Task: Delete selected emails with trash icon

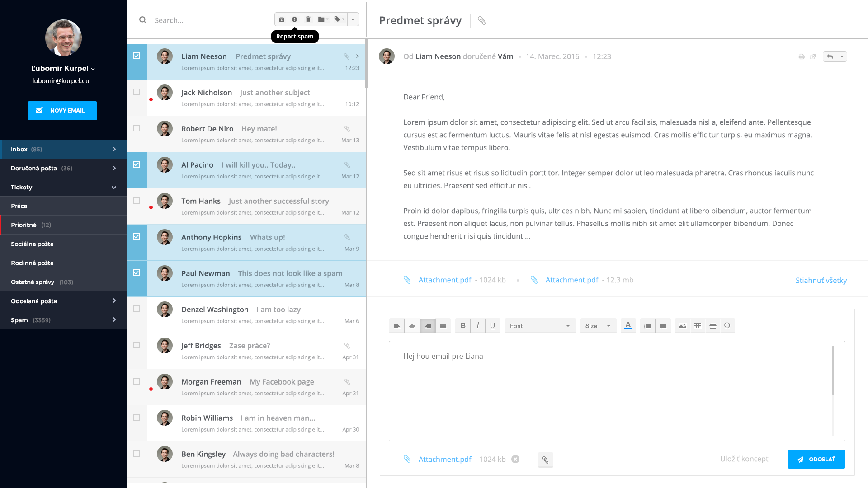Action: point(308,19)
